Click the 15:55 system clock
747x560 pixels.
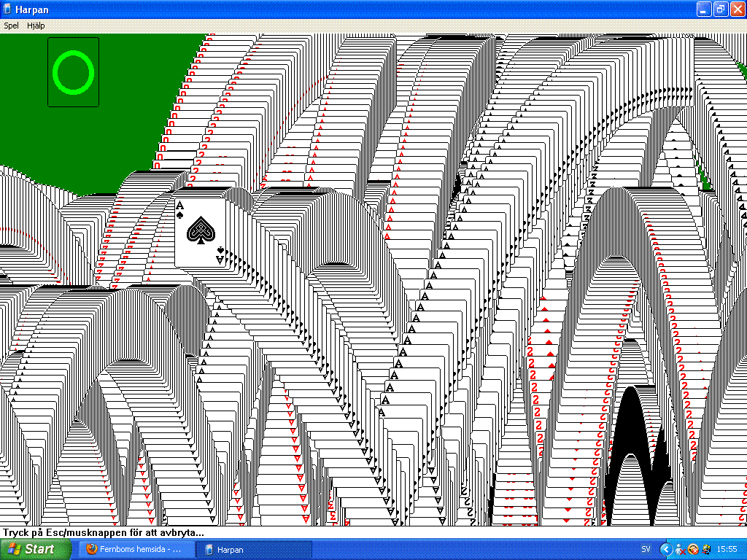coord(727,549)
